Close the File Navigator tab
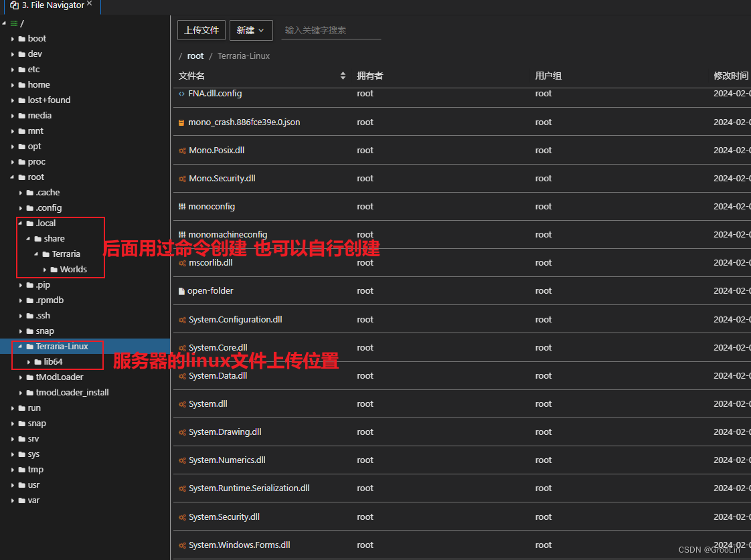This screenshot has height=560, width=751. pyautogui.click(x=90, y=3)
